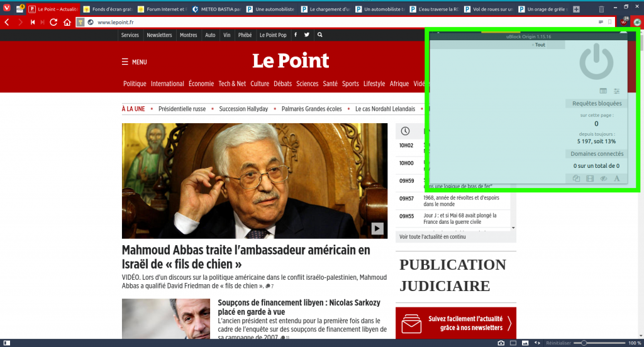
Task: Open the Sports section
Action: pos(350,84)
